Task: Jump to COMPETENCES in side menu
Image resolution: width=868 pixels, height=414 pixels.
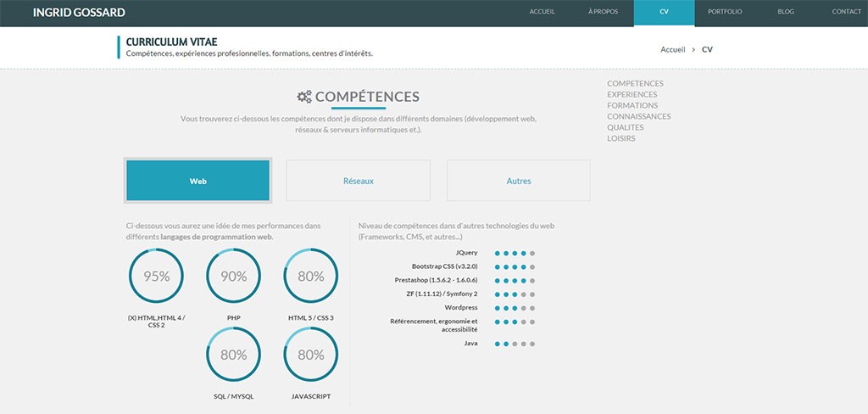Action: [635, 84]
